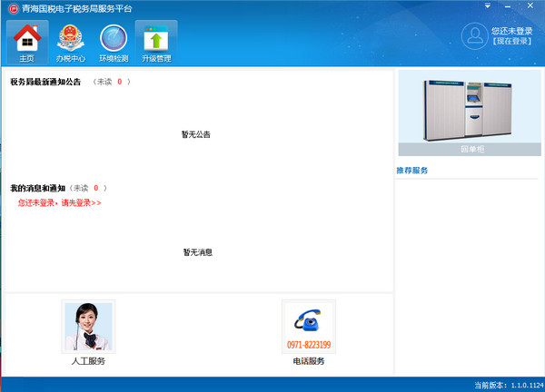Open 升级管理 upgrade management

(156, 40)
